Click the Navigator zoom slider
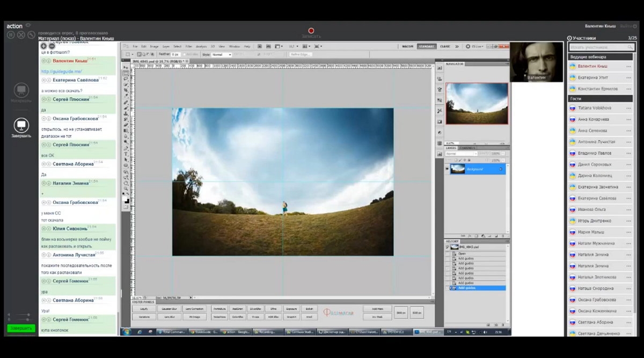Screen dimensions: 644x358 (x=486, y=143)
